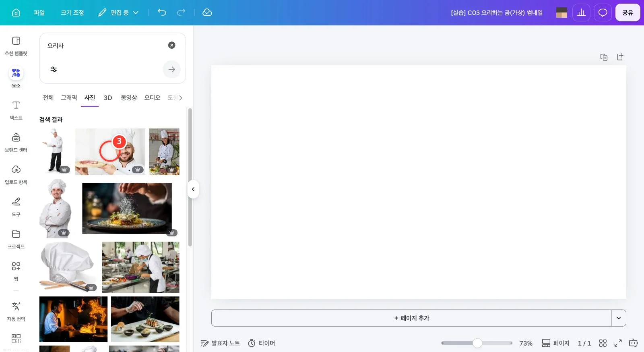Click the 공유 share button
The height and width of the screenshot is (352, 644).
(628, 12)
